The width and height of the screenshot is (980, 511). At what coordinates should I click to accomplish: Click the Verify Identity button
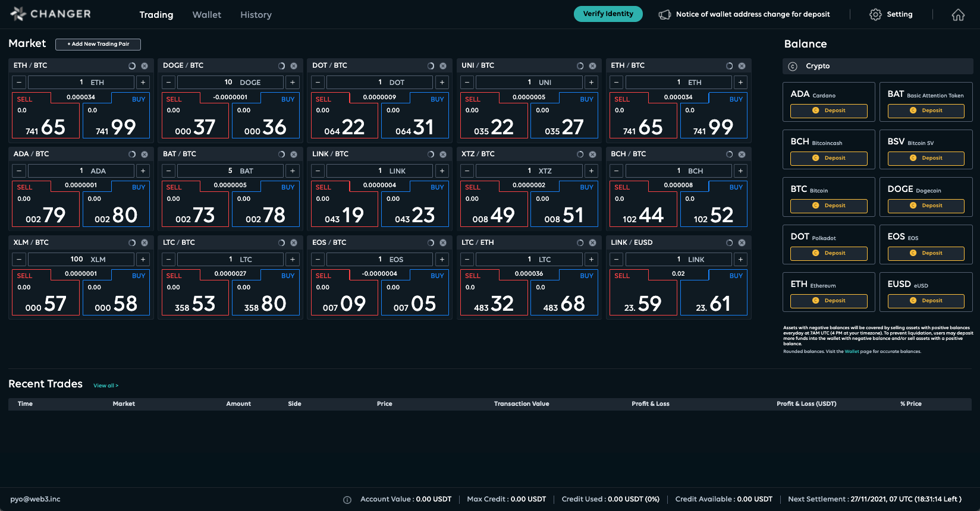608,14
